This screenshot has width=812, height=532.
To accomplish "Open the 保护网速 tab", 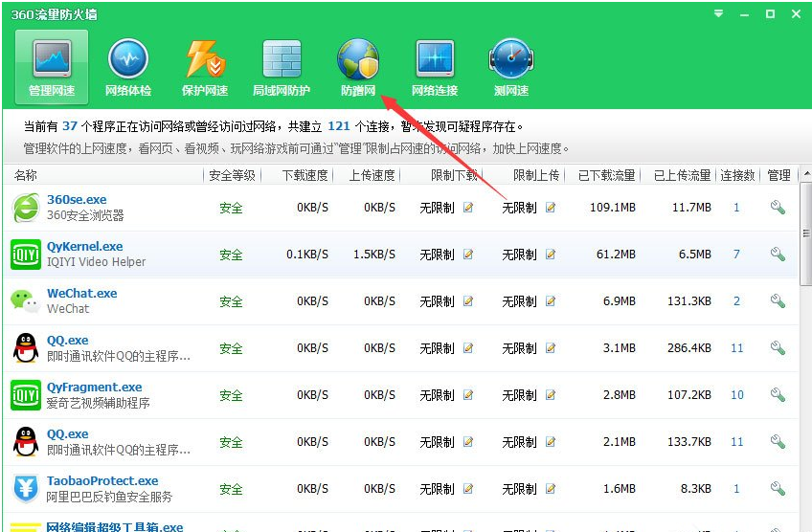I will [x=205, y=67].
